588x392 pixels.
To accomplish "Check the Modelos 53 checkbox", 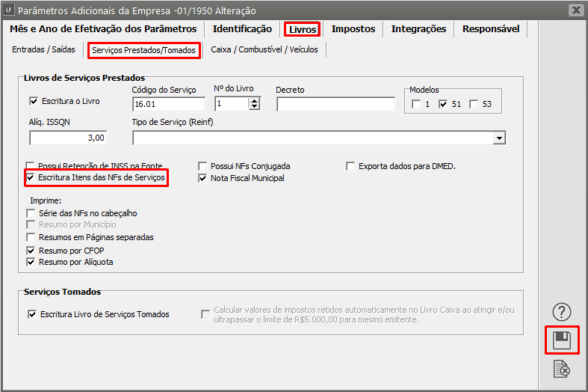I will coord(474,104).
